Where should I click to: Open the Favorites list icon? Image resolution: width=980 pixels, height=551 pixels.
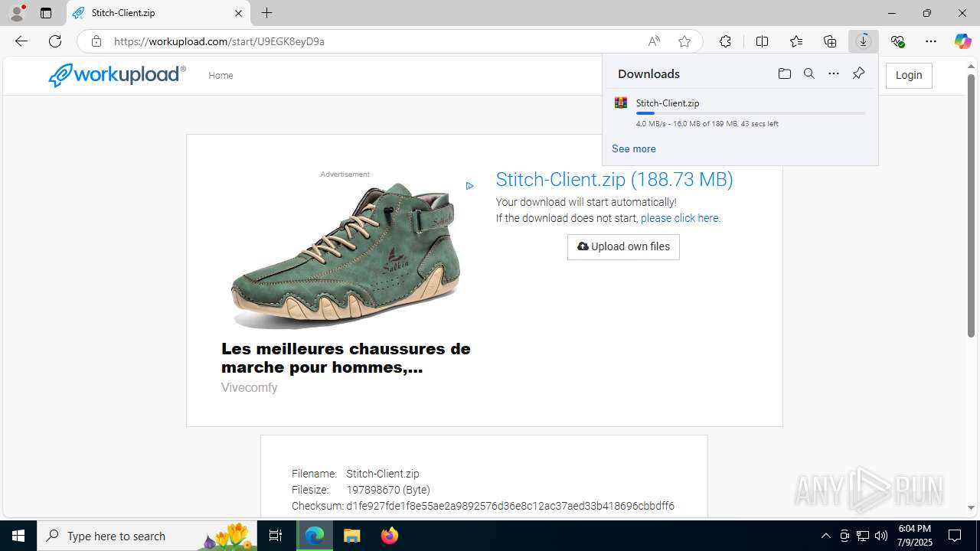point(796,41)
